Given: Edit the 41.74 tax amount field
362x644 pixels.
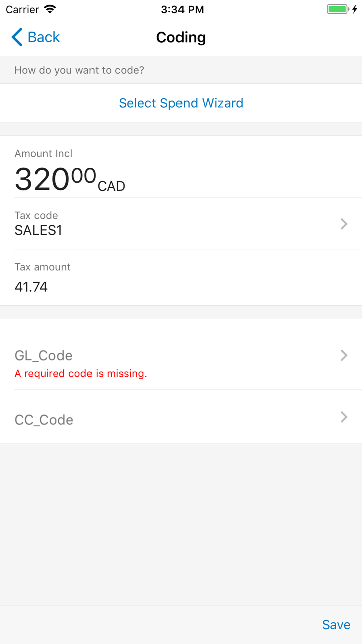Looking at the screenshot, I should 31,287.
